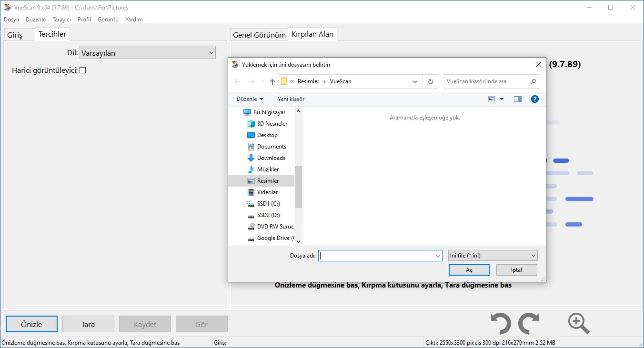Expand the Dosya adı filename dropdown
The width and height of the screenshot is (644, 348).
(x=438, y=256)
